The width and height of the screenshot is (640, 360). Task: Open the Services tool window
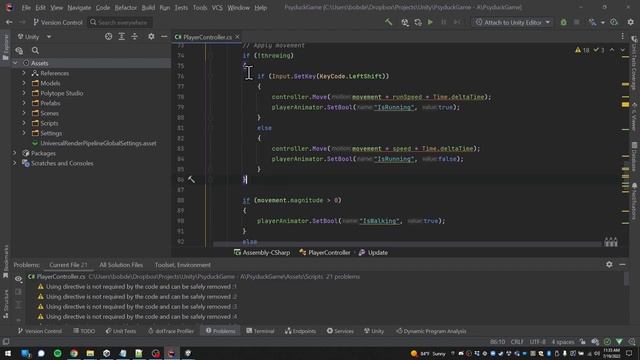tap(340, 331)
